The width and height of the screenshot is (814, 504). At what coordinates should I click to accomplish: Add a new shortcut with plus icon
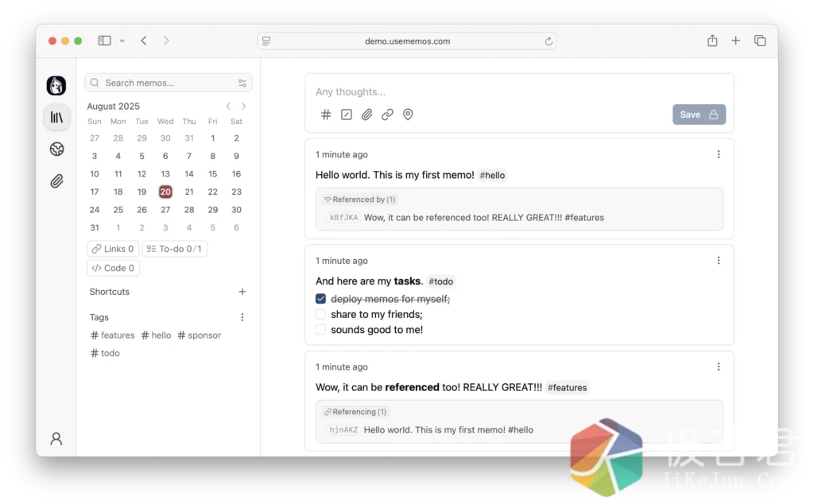pos(242,292)
